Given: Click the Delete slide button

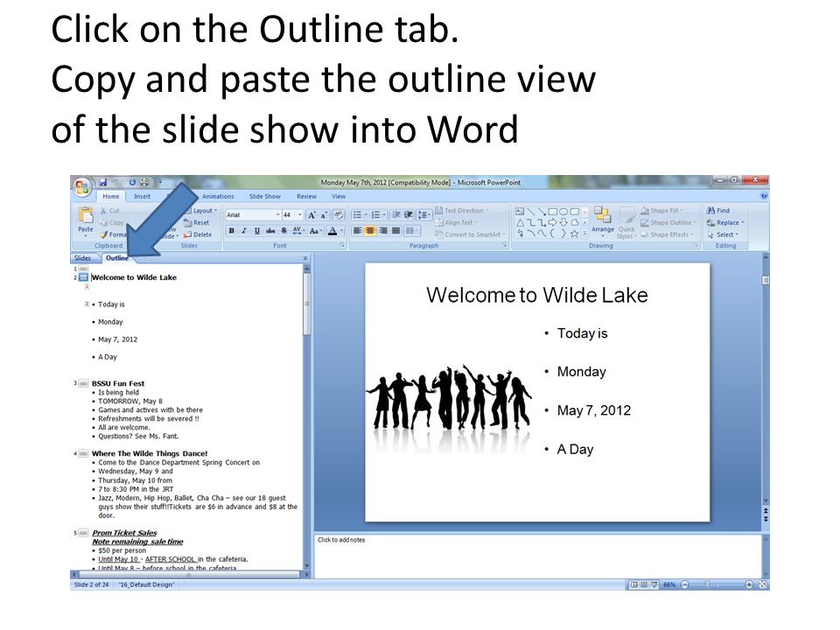Looking at the screenshot, I should pos(197,234).
